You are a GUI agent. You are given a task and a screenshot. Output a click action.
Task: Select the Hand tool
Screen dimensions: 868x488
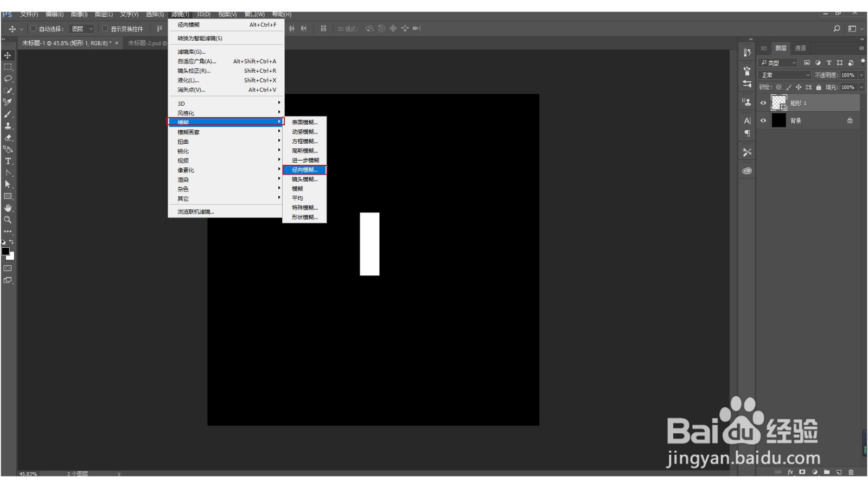point(8,208)
